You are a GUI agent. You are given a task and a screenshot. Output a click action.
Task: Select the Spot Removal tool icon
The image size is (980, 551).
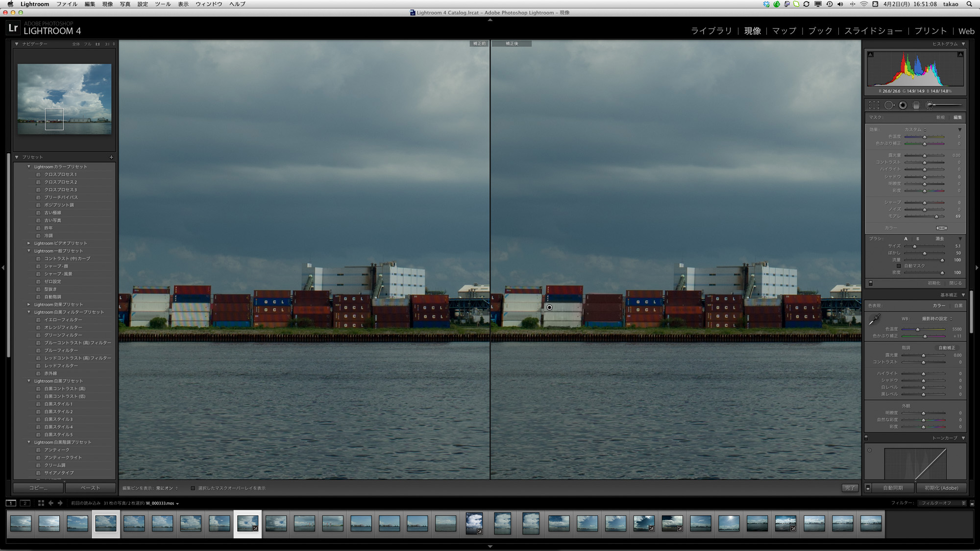tap(889, 105)
